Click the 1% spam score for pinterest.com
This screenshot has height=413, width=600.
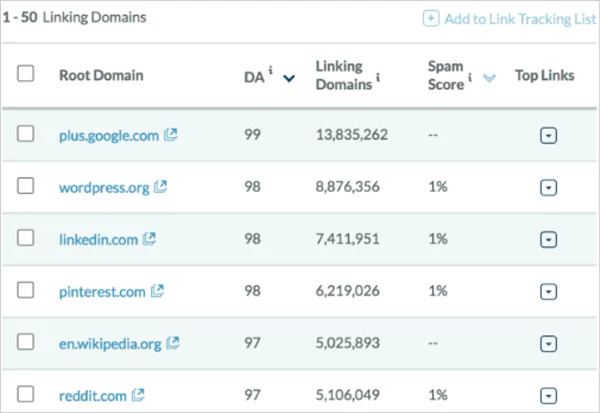(x=438, y=291)
